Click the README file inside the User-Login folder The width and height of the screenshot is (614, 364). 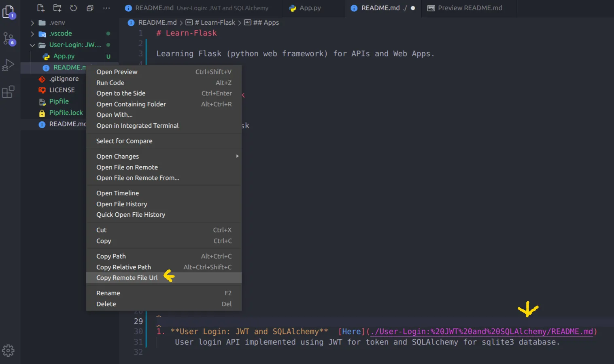pyautogui.click(x=69, y=68)
